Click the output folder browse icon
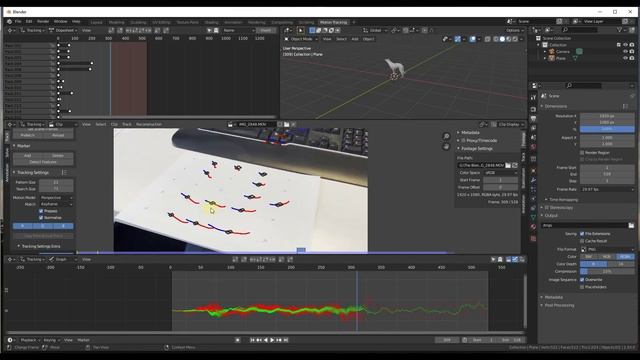Screen dimensions: 640x360 (631, 225)
